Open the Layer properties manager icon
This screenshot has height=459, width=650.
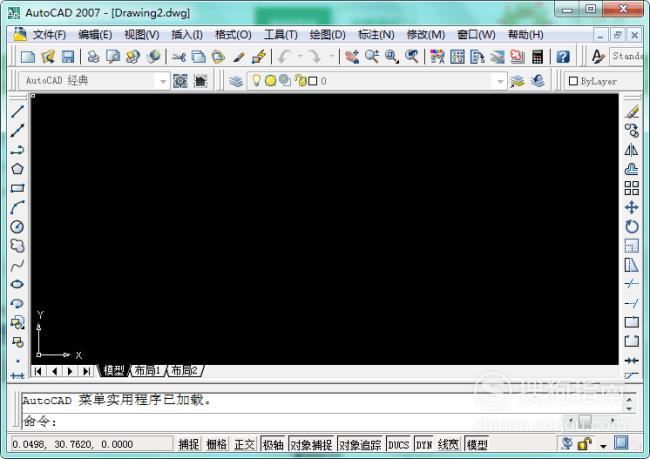236,81
